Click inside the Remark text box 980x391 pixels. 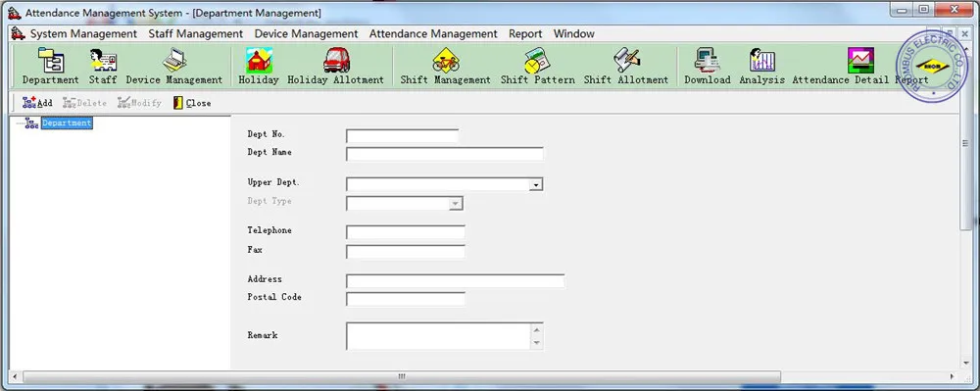click(439, 336)
